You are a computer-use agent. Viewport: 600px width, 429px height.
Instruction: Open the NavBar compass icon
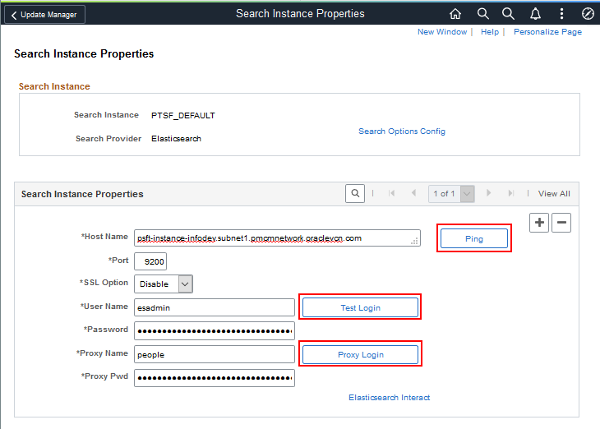588,14
